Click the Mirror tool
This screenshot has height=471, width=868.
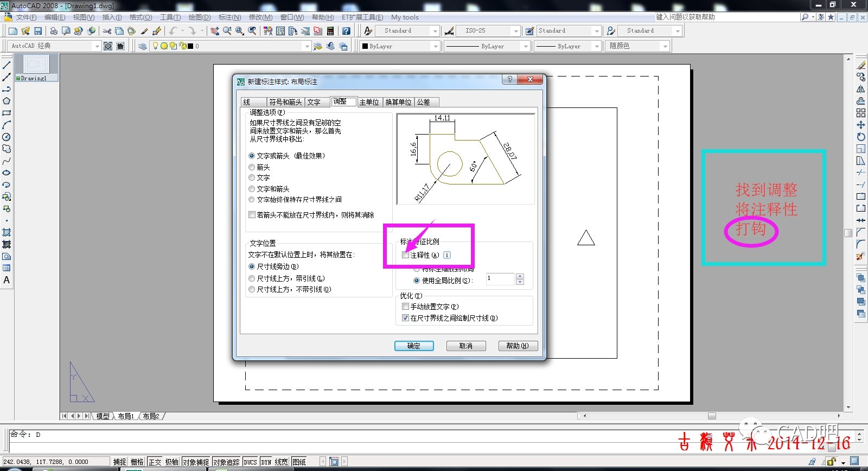(861, 89)
